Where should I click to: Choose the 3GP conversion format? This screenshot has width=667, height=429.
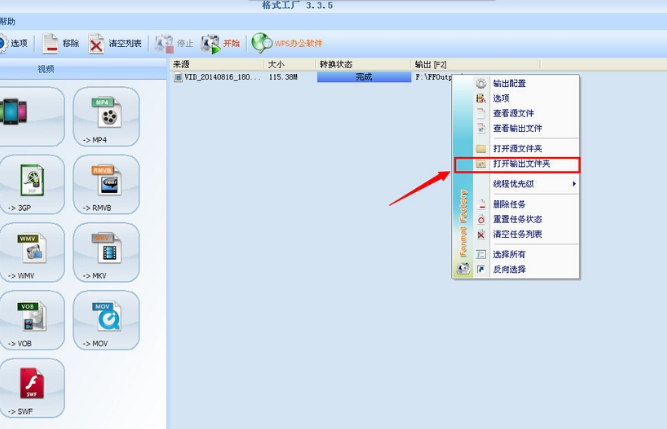[x=32, y=184]
